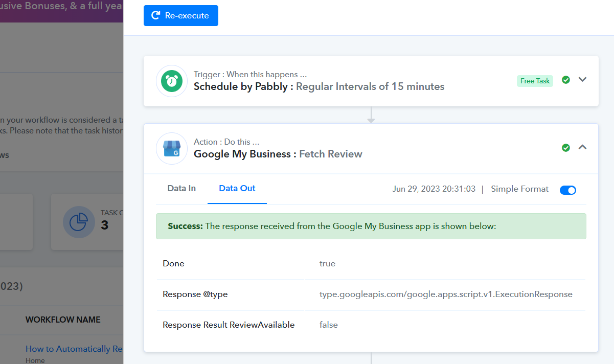Click the false value for ReviewAvailable
The width and height of the screenshot is (614, 364).
pos(329,325)
